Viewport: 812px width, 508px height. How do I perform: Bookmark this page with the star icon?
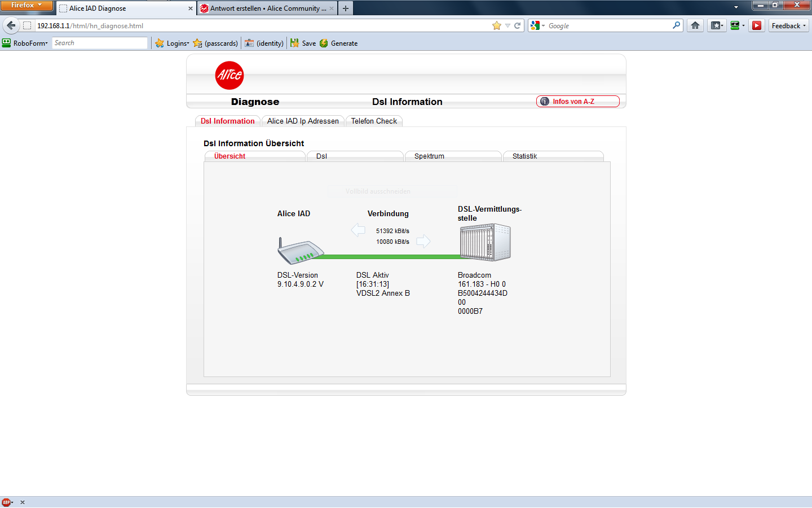(496, 25)
